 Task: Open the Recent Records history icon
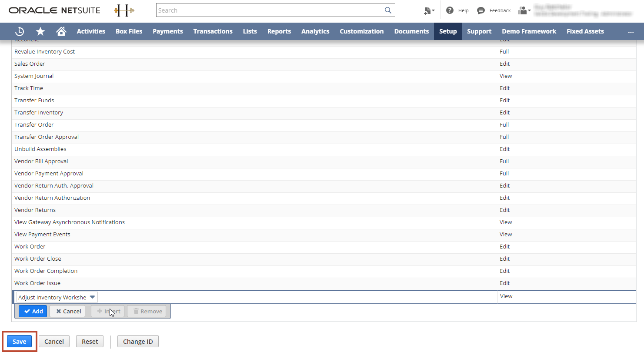click(x=20, y=31)
